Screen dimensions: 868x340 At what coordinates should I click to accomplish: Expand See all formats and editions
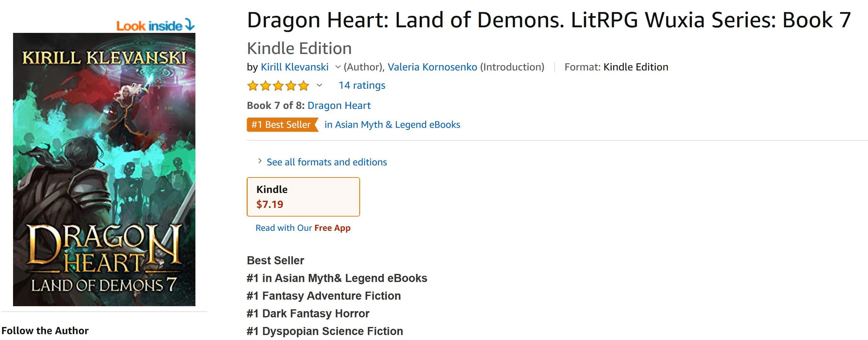[x=326, y=162]
